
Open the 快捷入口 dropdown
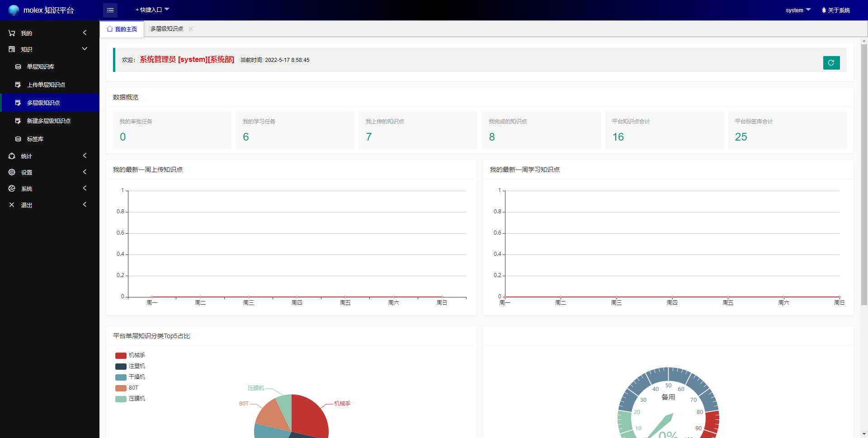click(152, 9)
